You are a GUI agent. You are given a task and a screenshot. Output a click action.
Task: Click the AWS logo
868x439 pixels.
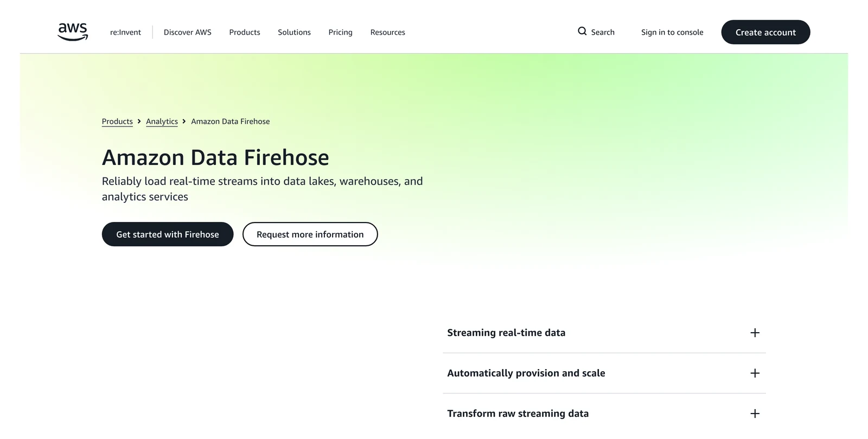[73, 32]
